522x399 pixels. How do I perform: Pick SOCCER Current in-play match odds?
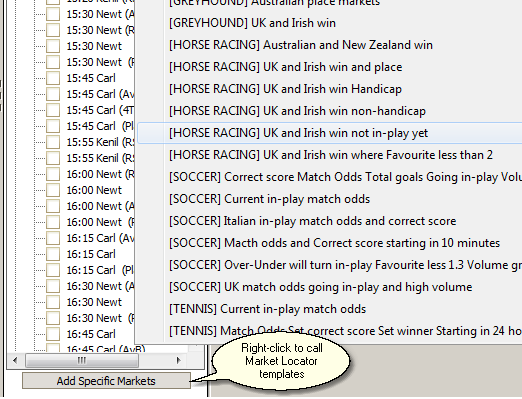269,199
